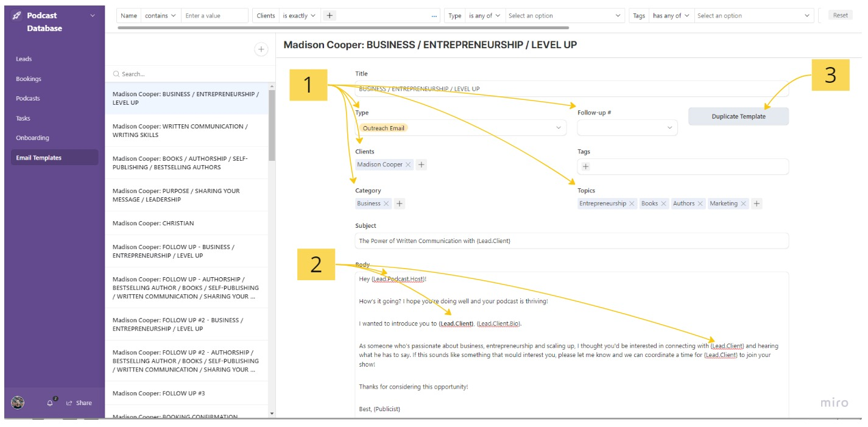
Task: Go to the Leads section
Action: (x=24, y=59)
